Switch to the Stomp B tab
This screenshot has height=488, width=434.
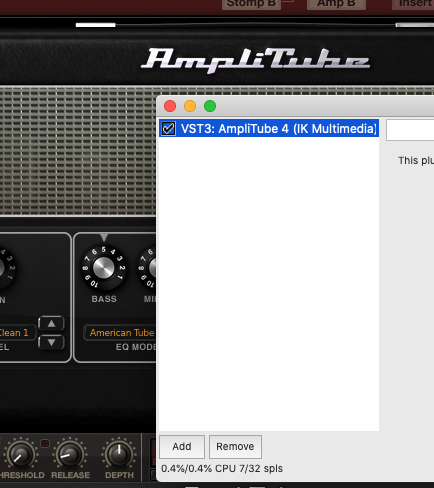pos(251,4)
